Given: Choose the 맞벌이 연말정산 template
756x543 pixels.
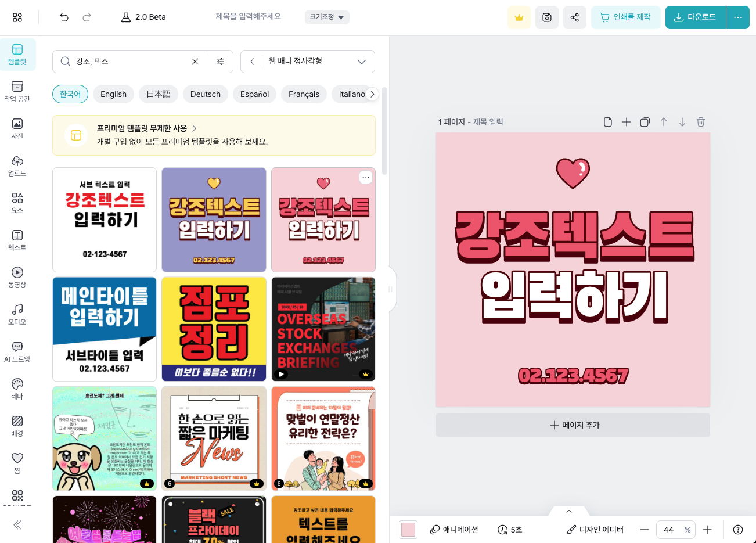Looking at the screenshot, I should (x=323, y=438).
